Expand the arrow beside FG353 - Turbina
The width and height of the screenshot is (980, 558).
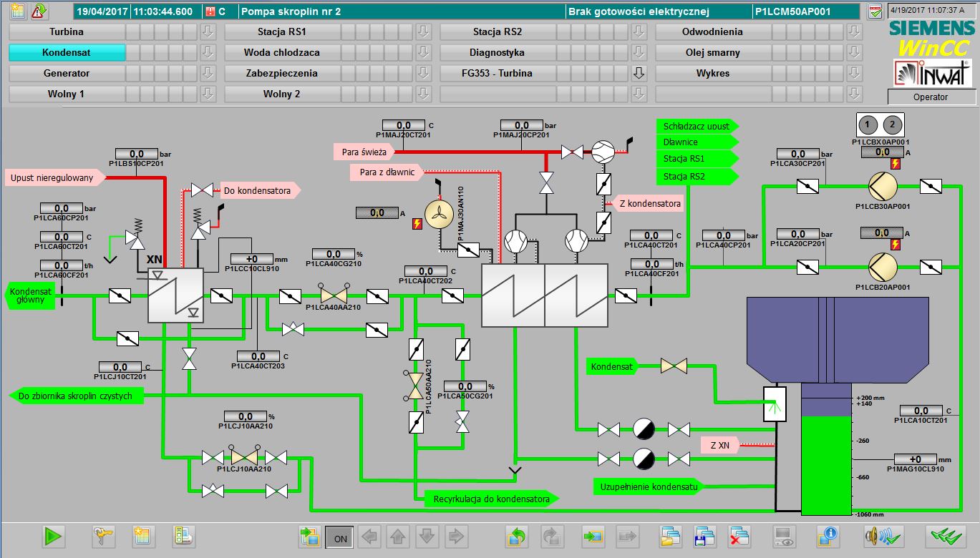tap(639, 74)
